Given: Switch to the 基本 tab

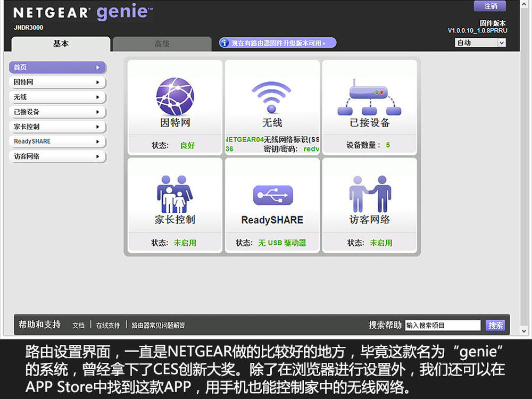Looking at the screenshot, I should pos(61,44).
